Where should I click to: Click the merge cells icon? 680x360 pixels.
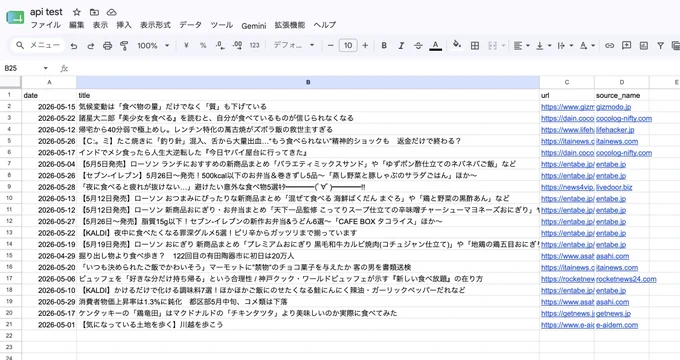pos(492,46)
